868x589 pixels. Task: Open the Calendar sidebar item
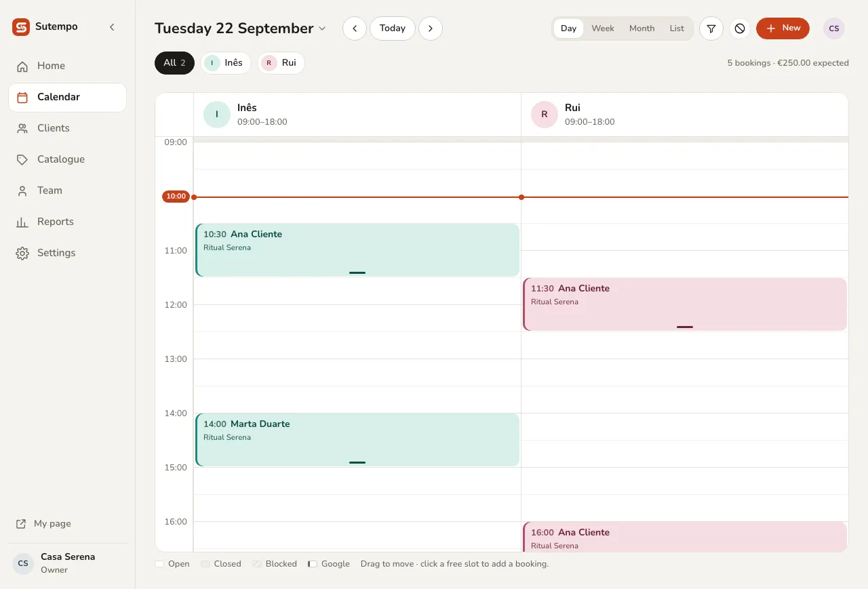pos(67,97)
